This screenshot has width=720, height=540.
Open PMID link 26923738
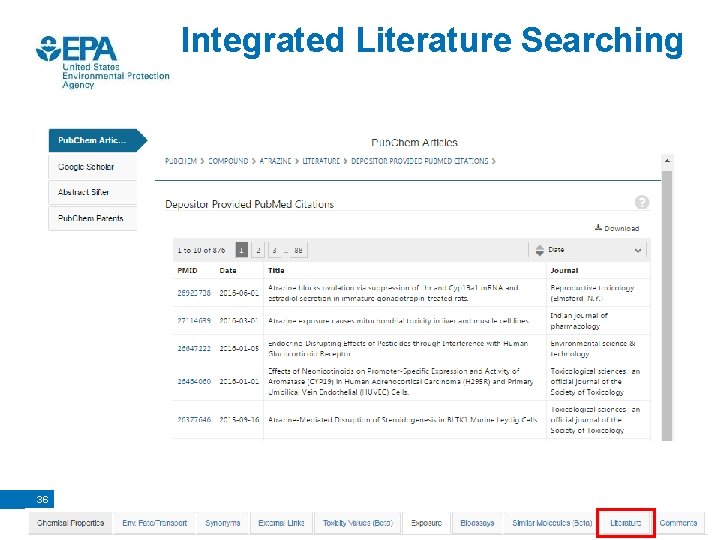click(x=194, y=293)
